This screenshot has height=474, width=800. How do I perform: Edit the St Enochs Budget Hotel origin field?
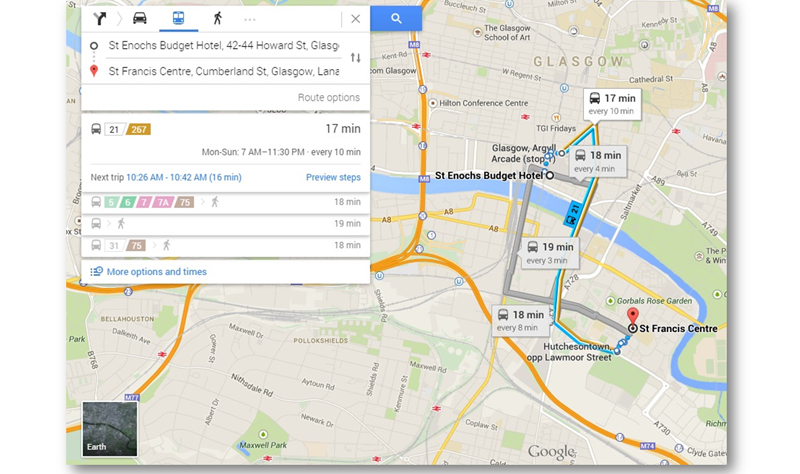pos(223,45)
